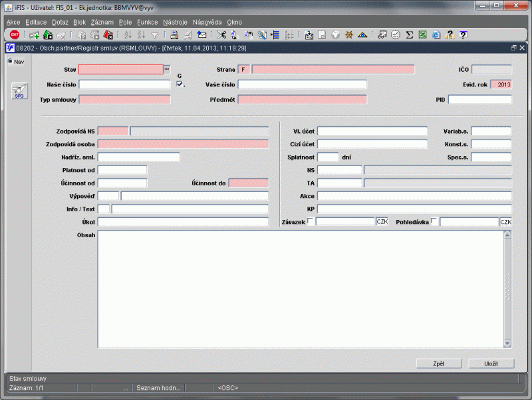Click the Stav input field

[121, 70]
